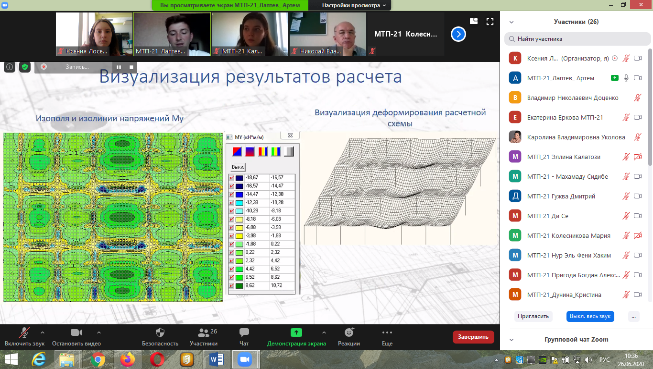Expand video options arrow beside camera
653x369 pixels.
[x=99, y=332]
